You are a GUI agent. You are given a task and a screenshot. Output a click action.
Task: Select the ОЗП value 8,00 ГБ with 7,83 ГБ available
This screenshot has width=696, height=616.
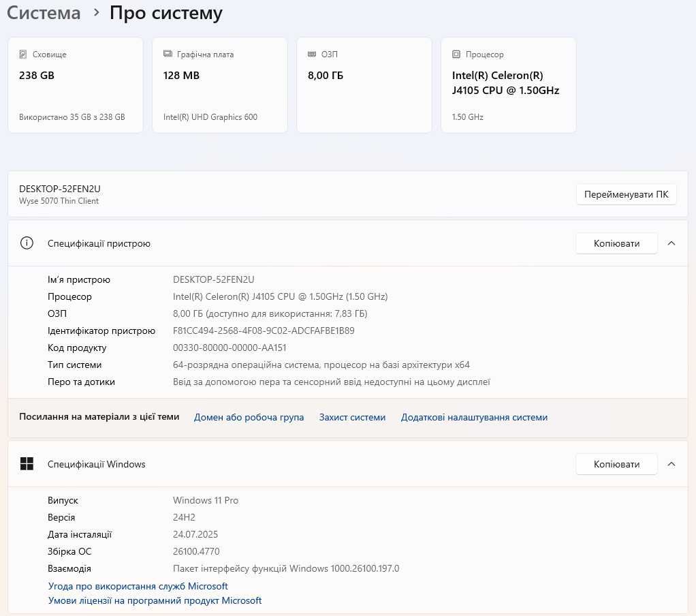pos(270,313)
